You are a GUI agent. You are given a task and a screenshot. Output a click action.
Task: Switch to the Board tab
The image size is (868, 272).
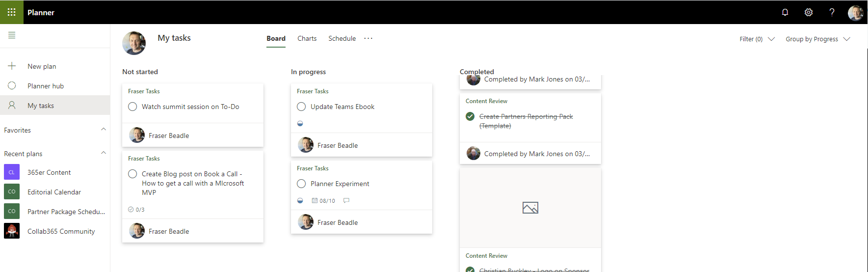point(276,38)
